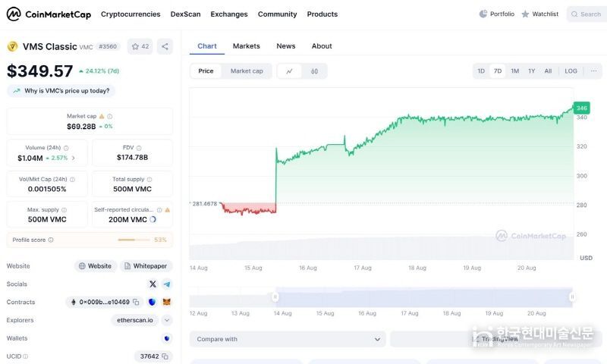Click the share icon beside VMS Classic
The width and height of the screenshot is (607, 364).
(165, 46)
